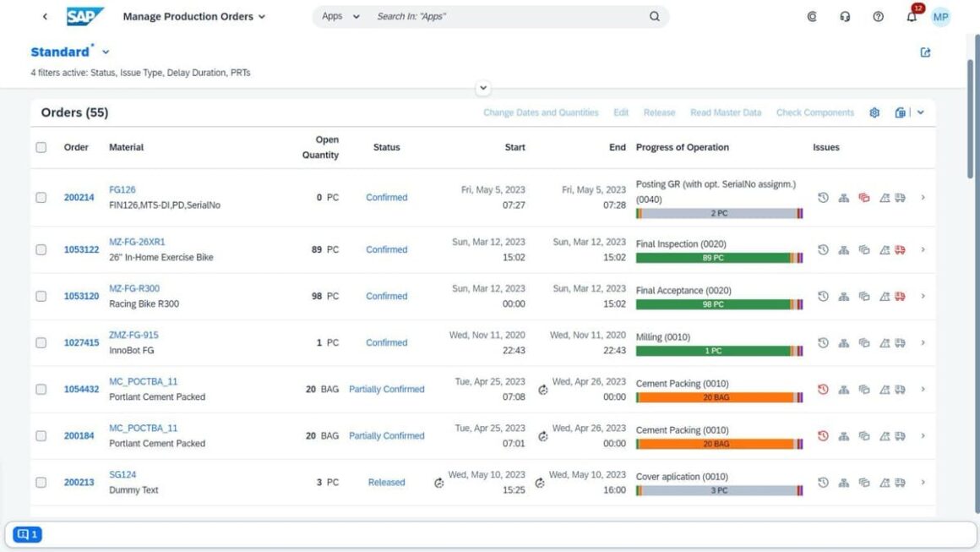Screen dimensions: 980x552
Task: Open table settings gear above the Issues column
Action: pos(874,112)
